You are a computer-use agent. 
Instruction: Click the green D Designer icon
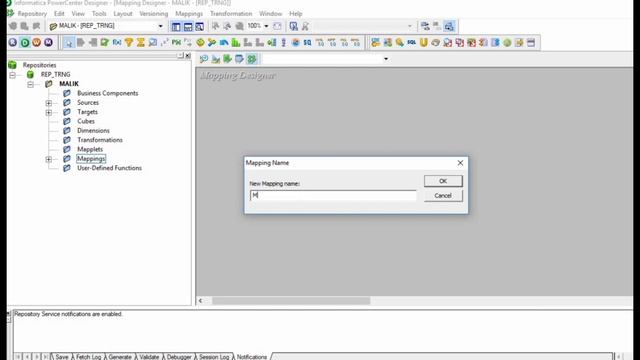coord(25,42)
